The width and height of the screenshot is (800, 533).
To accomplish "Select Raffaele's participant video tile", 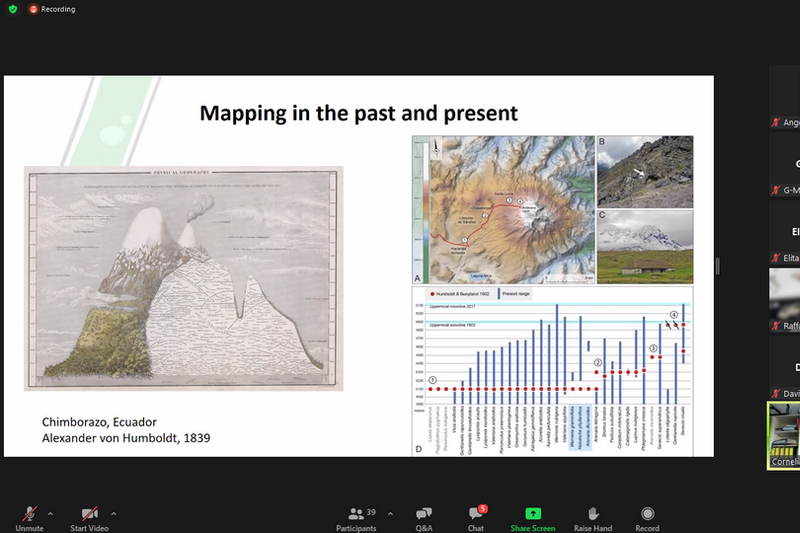I will 785,300.
